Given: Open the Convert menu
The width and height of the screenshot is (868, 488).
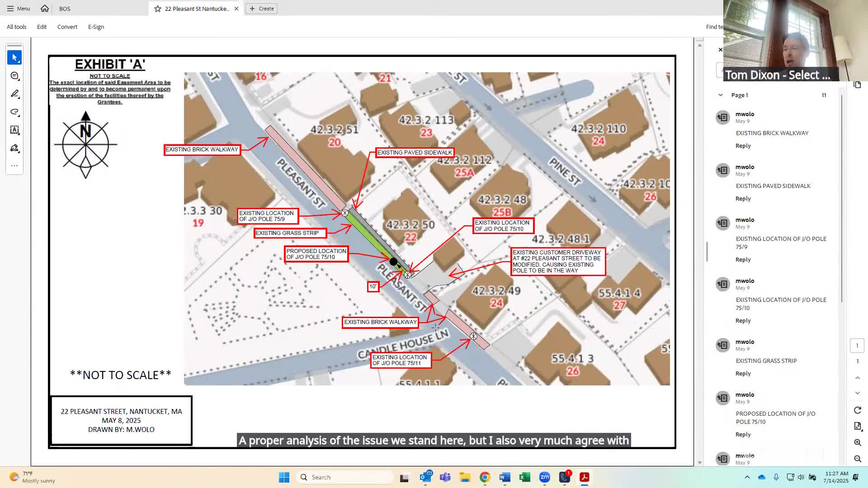Looking at the screenshot, I should [x=67, y=27].
